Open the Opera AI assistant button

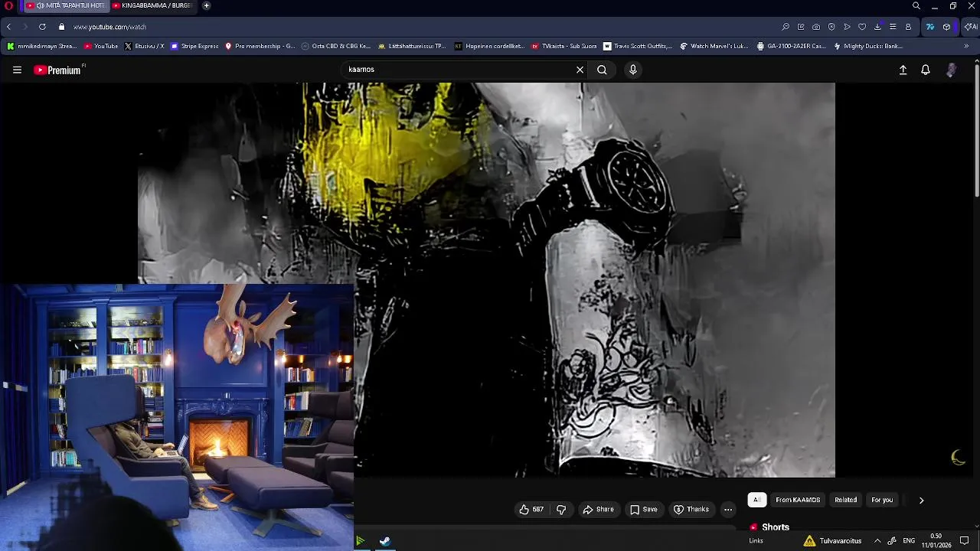tap(970, 27)
